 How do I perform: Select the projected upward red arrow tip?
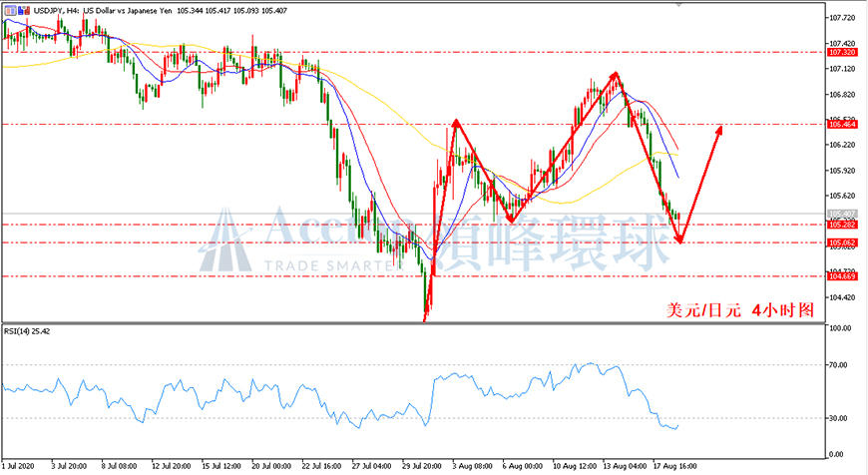point(719,129)
